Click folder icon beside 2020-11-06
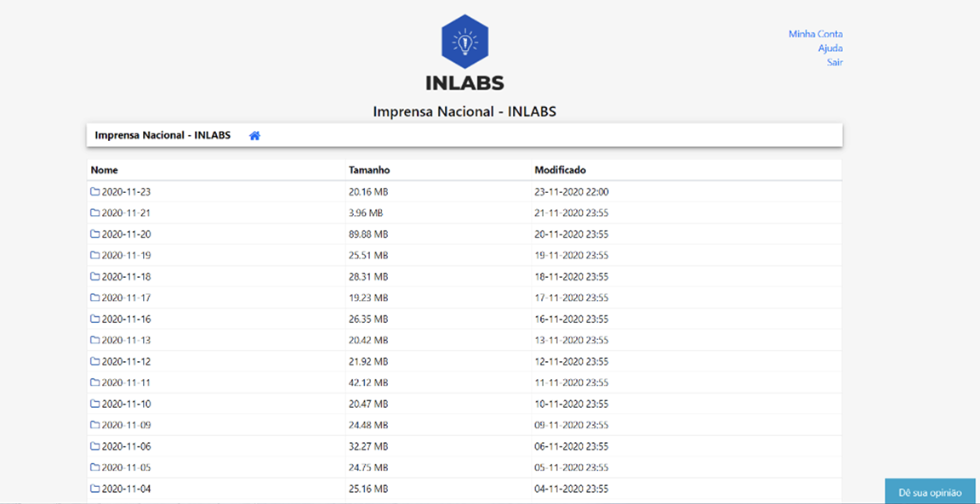The image size is (980, 504). point(95,447)
